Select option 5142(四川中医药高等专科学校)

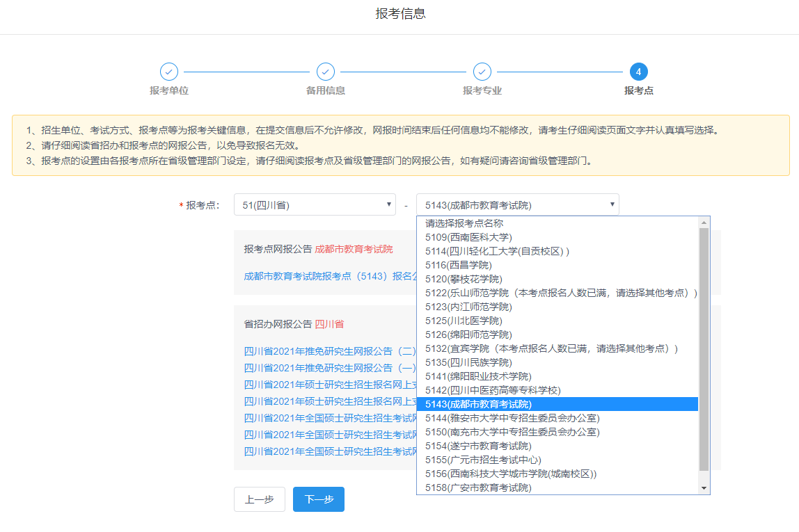(557, 390)
